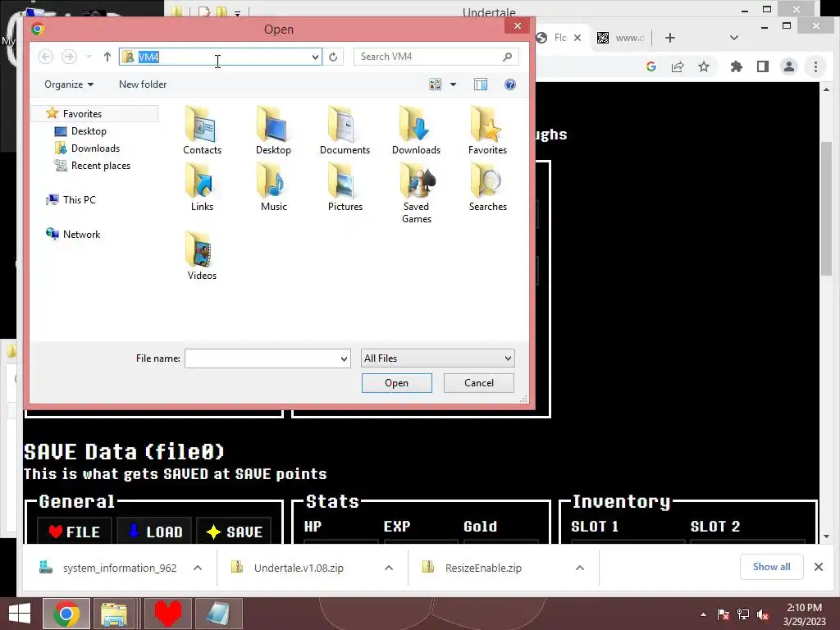Open the Videos folder
This screenshot has width=840, height=630.
[202, 256]
